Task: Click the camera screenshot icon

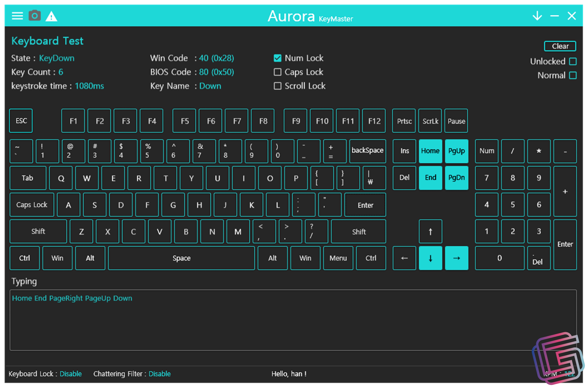Action: 35,16
